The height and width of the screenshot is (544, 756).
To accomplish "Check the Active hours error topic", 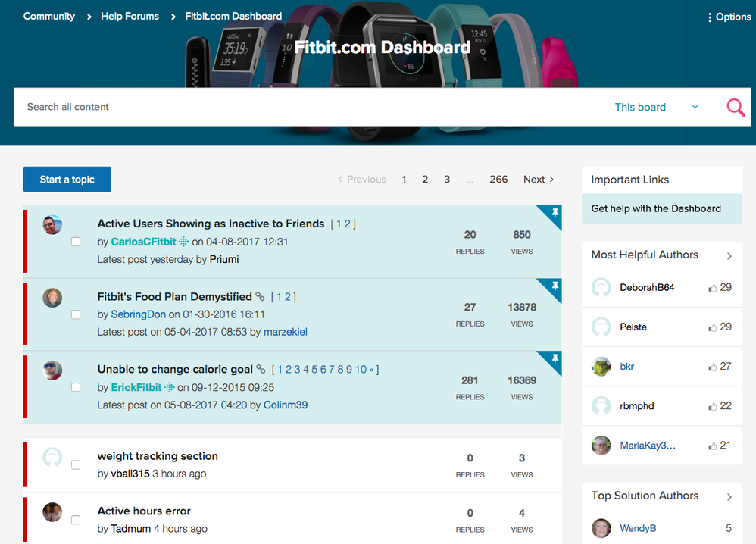I will (x=76, y=520).
